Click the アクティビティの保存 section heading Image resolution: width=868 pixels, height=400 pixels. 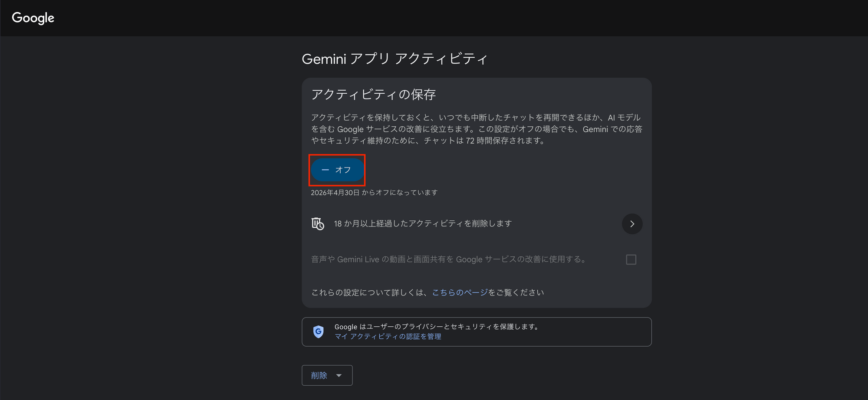click(x=374, y=95)
